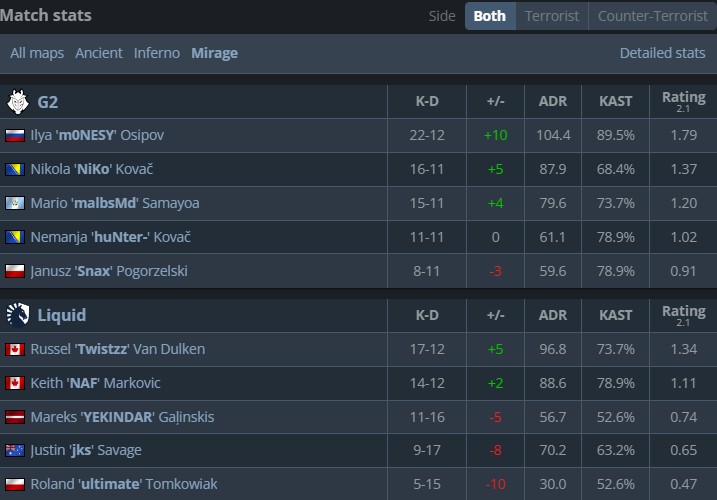Screen dimensions: 717x500
Task: Switch side filter to Terrorist
Action: click(x=550, y=16)
